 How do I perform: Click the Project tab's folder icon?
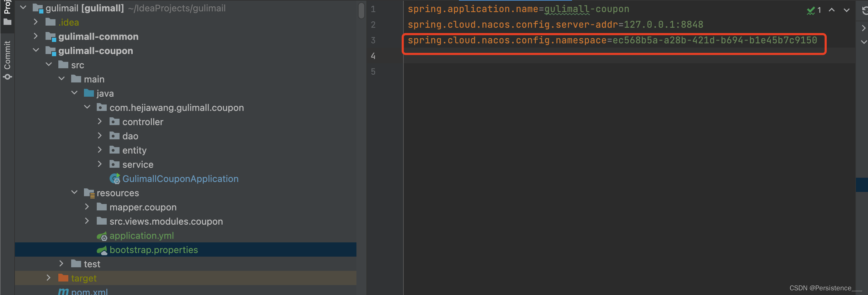click(7, 22)
